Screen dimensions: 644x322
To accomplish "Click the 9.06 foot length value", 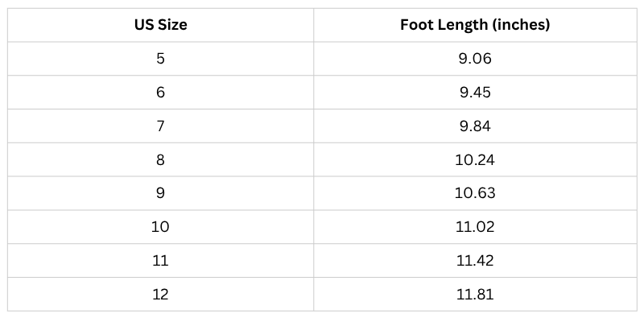I will pos(475,59).
